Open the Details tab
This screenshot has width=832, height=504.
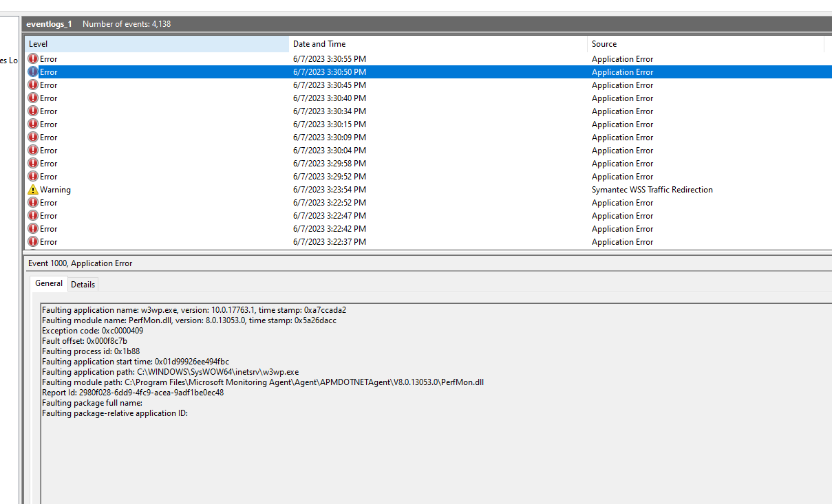83,285
